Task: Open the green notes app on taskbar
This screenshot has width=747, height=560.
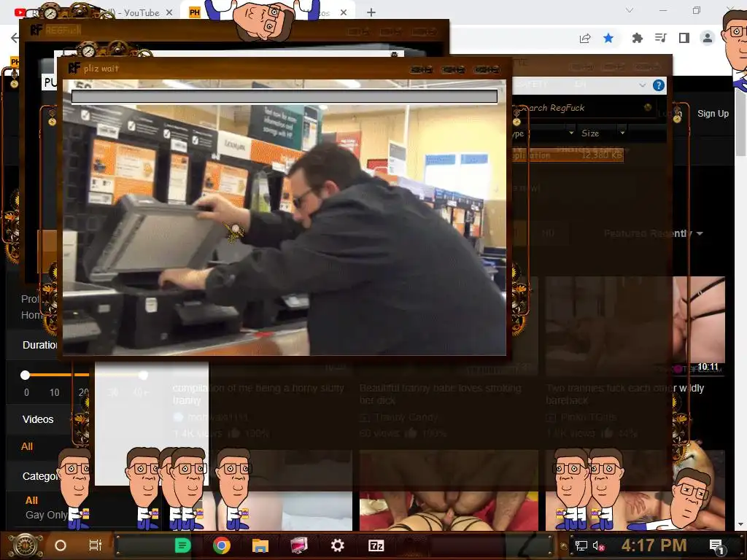Action: click(182, 545)
